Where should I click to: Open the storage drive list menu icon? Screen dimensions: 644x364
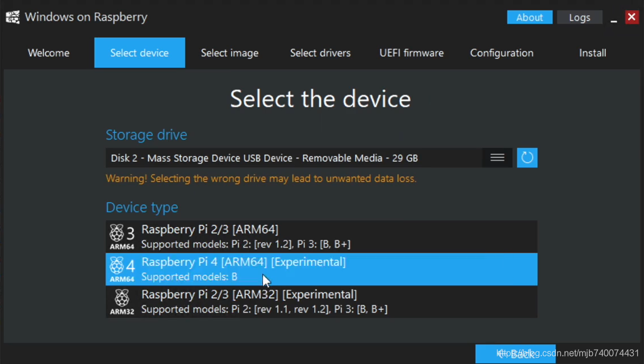[x=497, y=158]
